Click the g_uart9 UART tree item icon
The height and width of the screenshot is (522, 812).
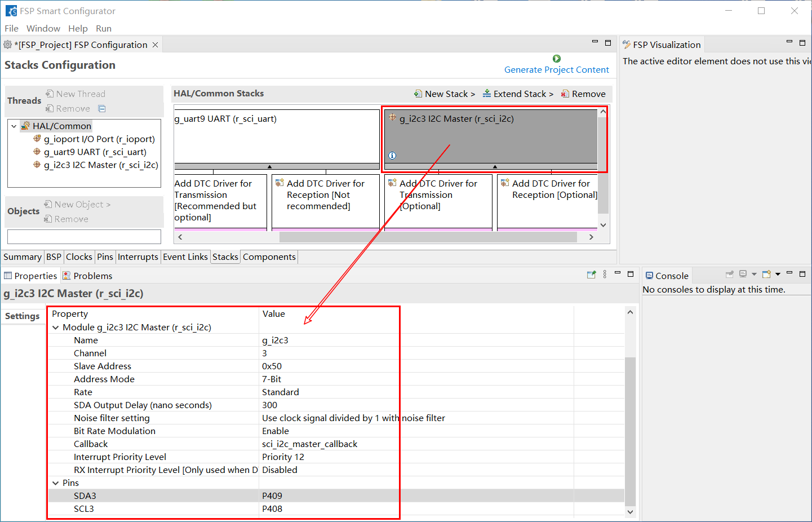pos(37,152)
